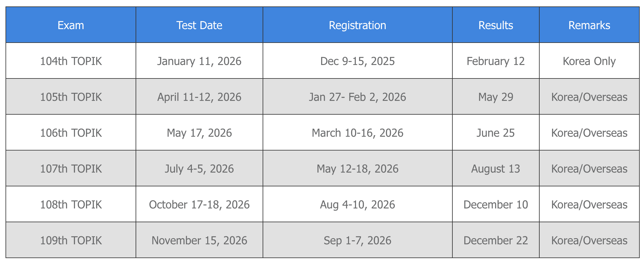Viewport: 644px width, 263px height.
Task: Select the August 13 results cell
Action: [x=496, y=169]
